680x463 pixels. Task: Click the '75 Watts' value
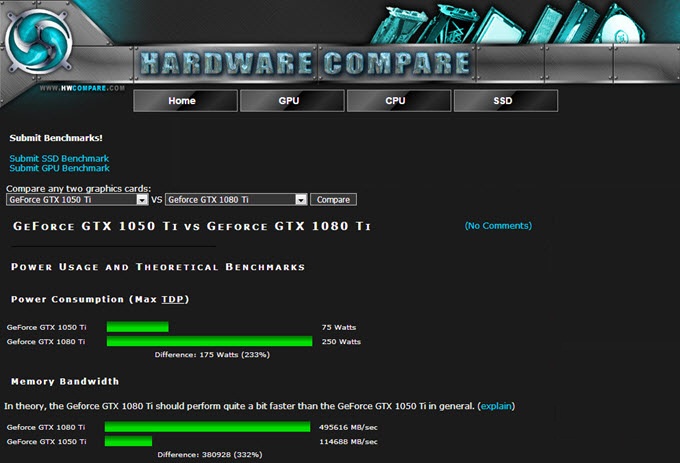tap(339, 327)
